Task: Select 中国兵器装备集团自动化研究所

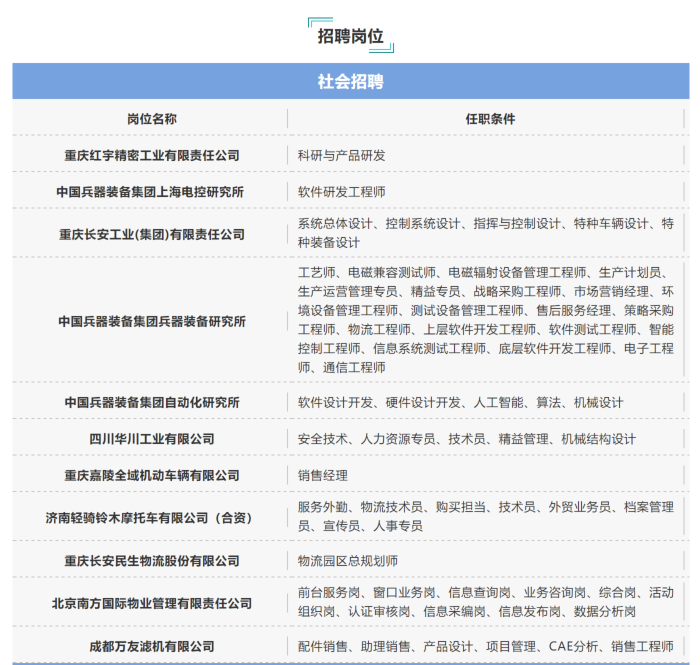Action: point(152,403)
